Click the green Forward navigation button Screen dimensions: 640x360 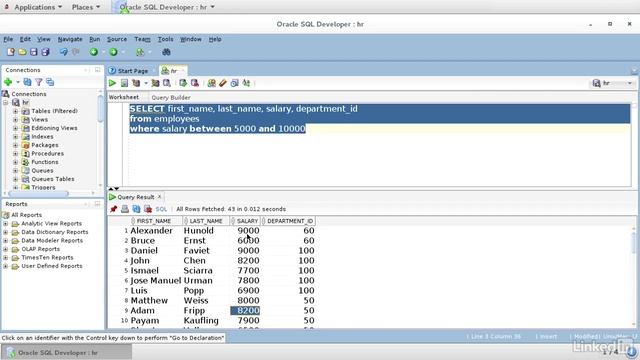click(x=113, y=52)
